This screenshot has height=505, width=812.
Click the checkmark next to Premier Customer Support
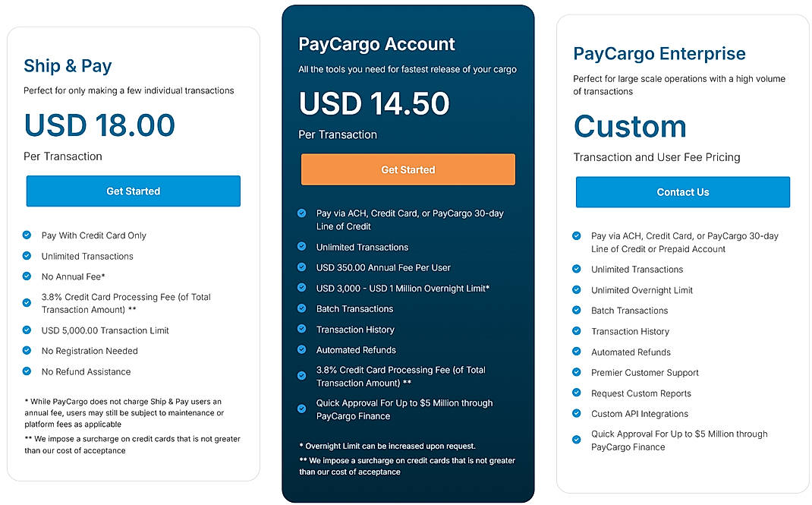click(x=576, y=373)
